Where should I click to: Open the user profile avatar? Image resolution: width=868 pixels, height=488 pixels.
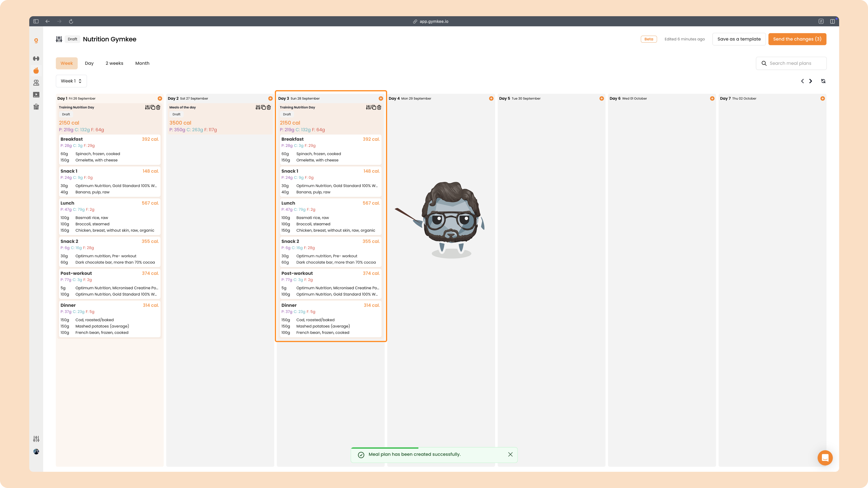coord(36,452)
